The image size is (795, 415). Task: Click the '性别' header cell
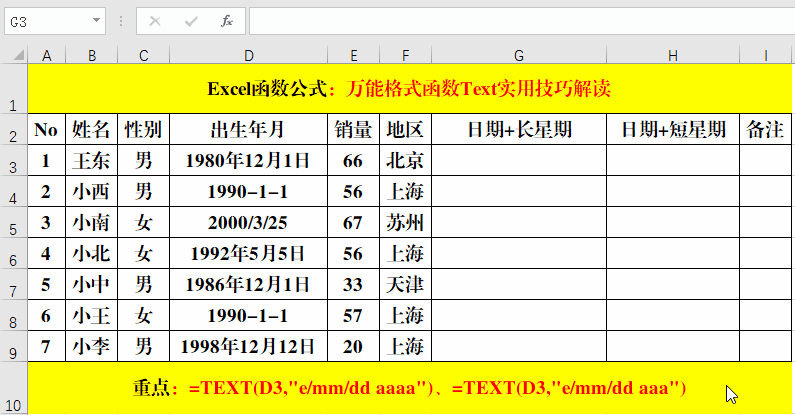click(143, 129)
